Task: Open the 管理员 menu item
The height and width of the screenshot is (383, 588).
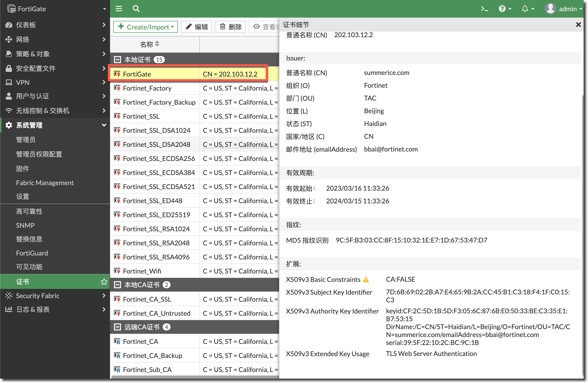Action: 26,140
